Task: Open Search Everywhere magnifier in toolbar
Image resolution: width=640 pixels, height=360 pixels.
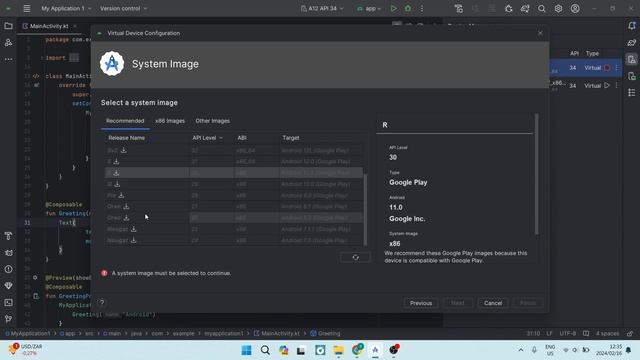Action: 542,9
